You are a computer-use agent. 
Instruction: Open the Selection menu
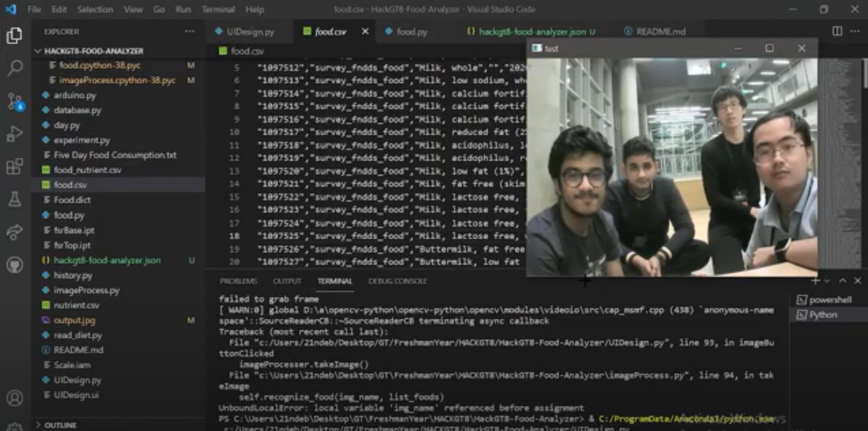point(95,9)
